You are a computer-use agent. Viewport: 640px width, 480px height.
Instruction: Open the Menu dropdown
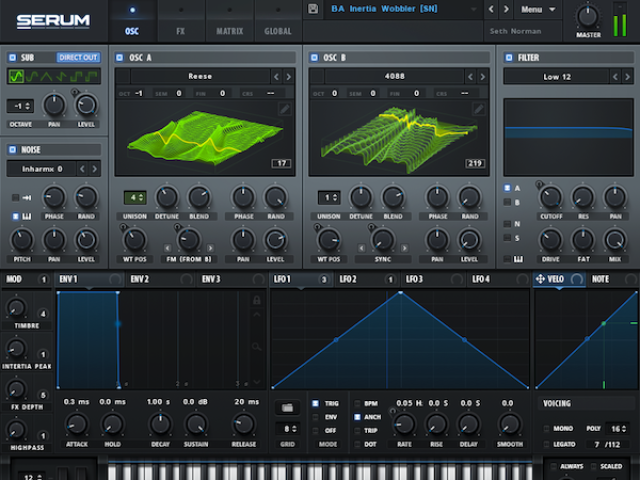pyautogui.click(x=538, y=9)
